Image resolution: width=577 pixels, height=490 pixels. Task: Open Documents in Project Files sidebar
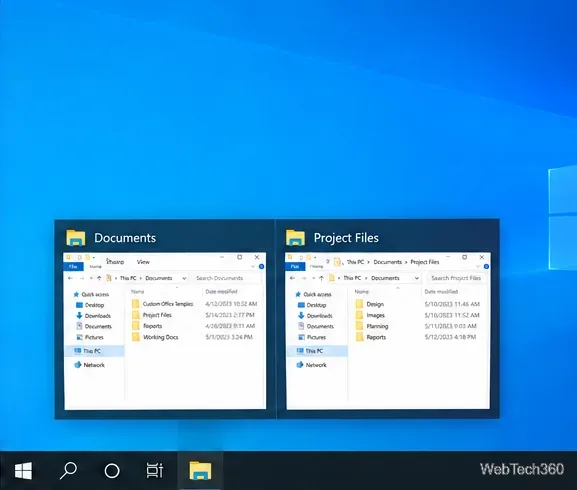tap(316, 326)
